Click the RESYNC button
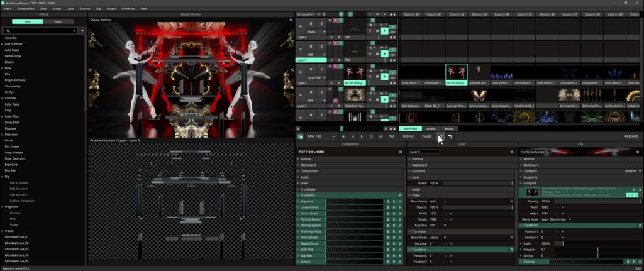Image resolution: width=644 pixels, height=271 pixels. (x=408, y=136)
